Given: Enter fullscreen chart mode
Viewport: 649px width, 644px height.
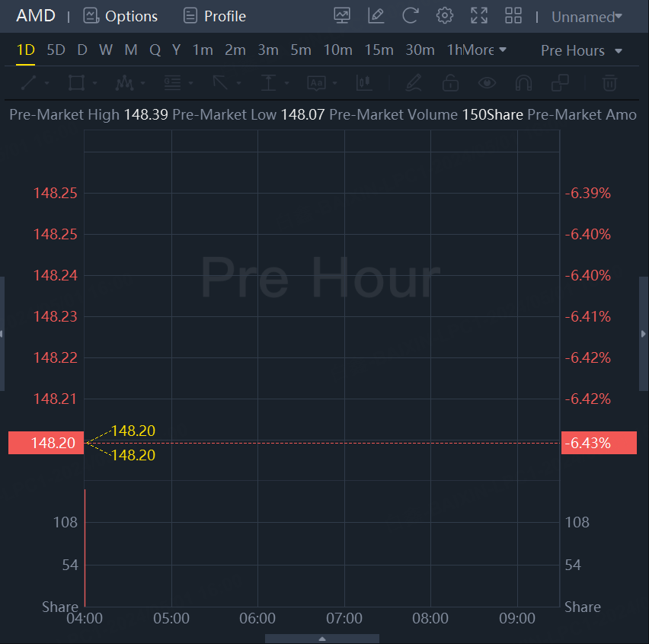Looking at the screenshot, I should coord(479,16).
